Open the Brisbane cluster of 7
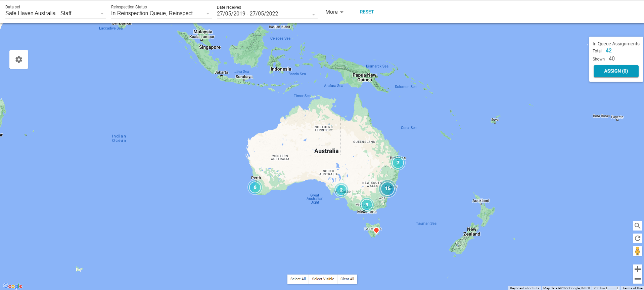 (398, 163)
